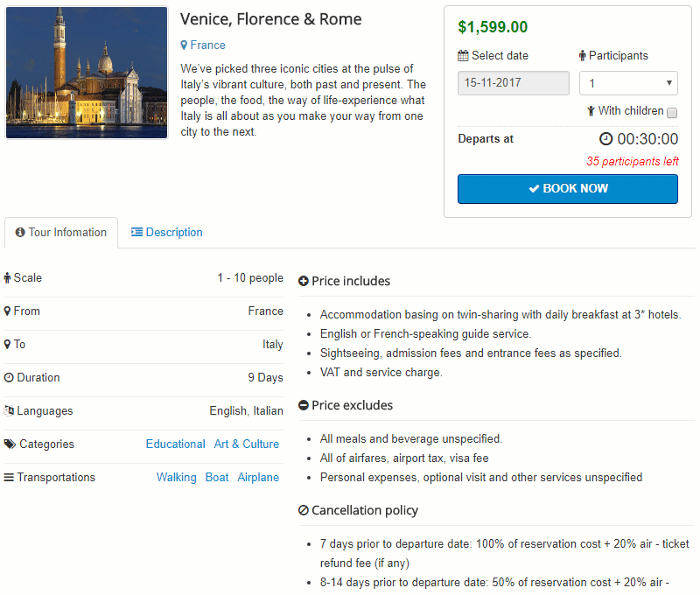Click the clock icon beside departure time

[606, 139]
